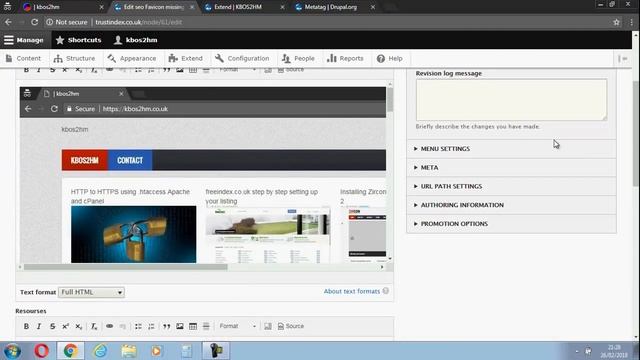The height and width of the screenshot is (360, 640).
Task: Insert numbered list in Resources editor
Action: (x=151, y=326)
